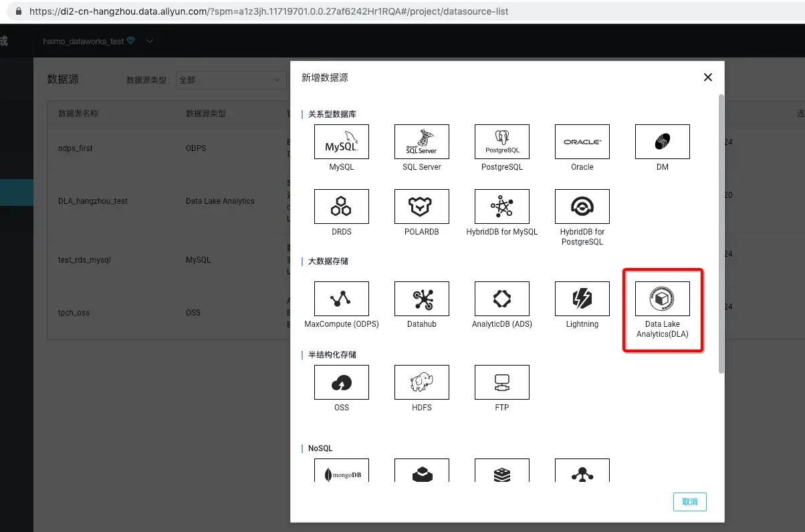Choose the SQL Server data source

pos(422,142)
